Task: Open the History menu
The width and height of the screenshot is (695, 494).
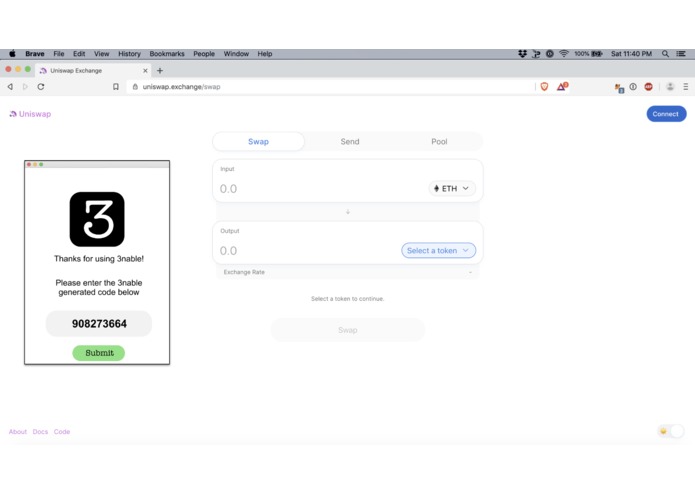Action: (129, 54)
